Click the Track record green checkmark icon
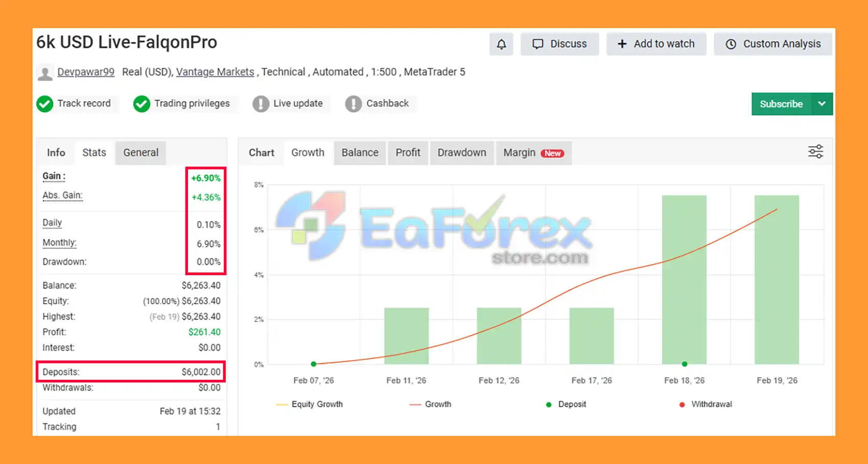 [45, 104]
